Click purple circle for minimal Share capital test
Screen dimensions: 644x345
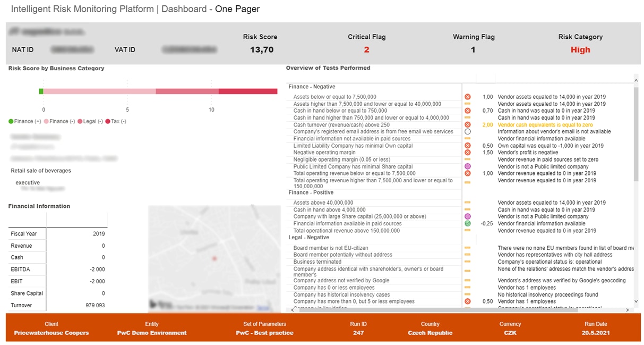pyautogui.click(x=468, y=166)
